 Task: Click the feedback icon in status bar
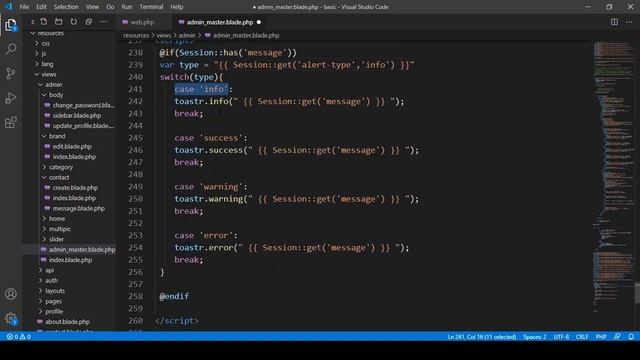point(617,337)
